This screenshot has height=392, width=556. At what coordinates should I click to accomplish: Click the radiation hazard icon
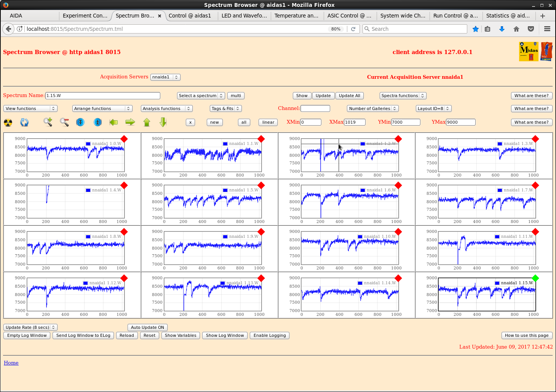[x=8, y=122]
